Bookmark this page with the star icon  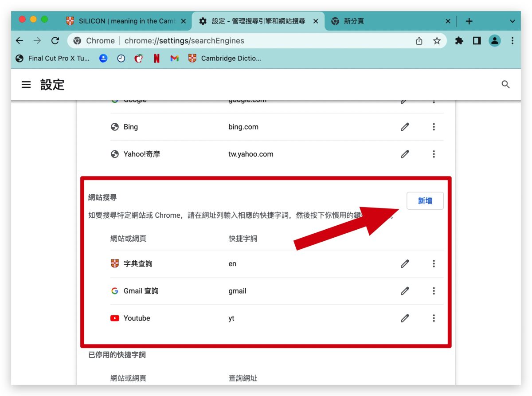click(437, 41)
